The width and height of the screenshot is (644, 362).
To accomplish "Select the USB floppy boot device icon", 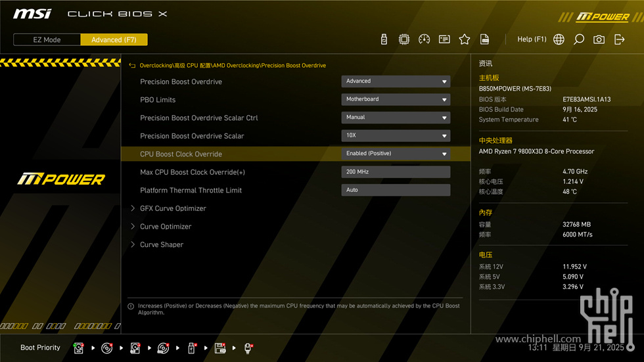I will (x=220, y=348).
